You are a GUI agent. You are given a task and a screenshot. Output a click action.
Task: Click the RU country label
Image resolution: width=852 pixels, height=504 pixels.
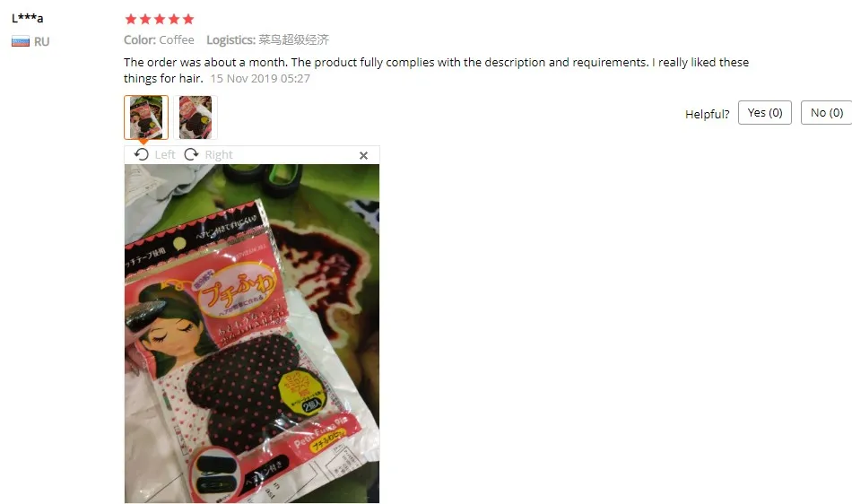coord(41,42)
